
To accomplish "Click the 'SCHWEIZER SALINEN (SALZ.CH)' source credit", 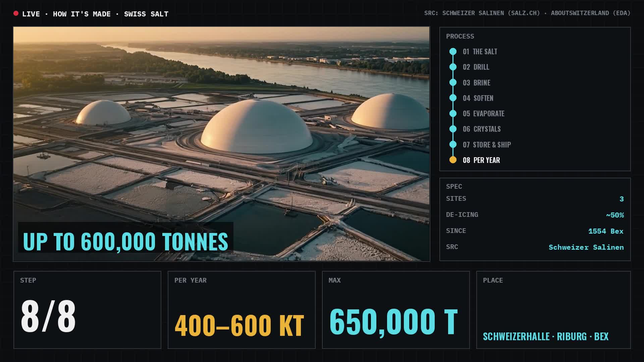I will point(491,13).
